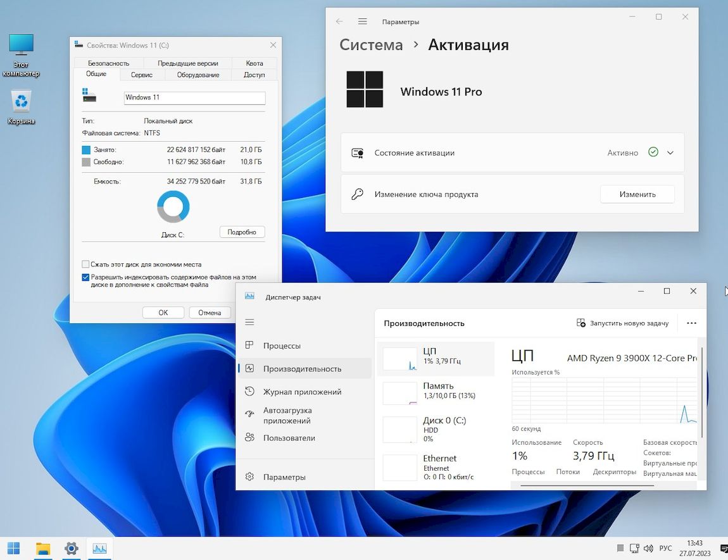Click the activation state certificate icon

(357, 152)
